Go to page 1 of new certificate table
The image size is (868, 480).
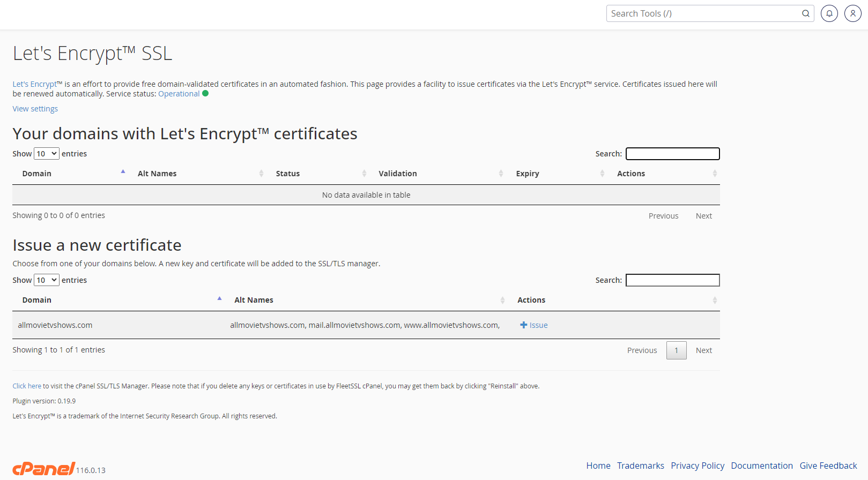point(677,350)
